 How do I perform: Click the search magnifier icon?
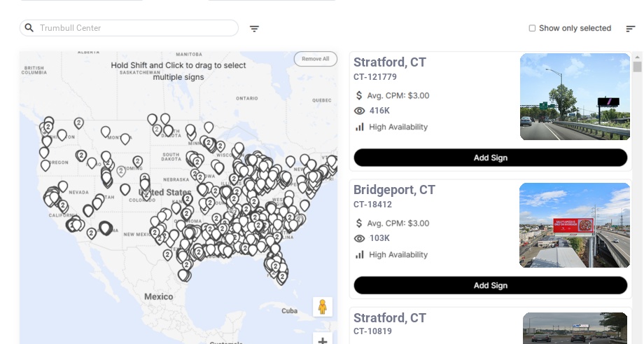[x=29, y=28]
